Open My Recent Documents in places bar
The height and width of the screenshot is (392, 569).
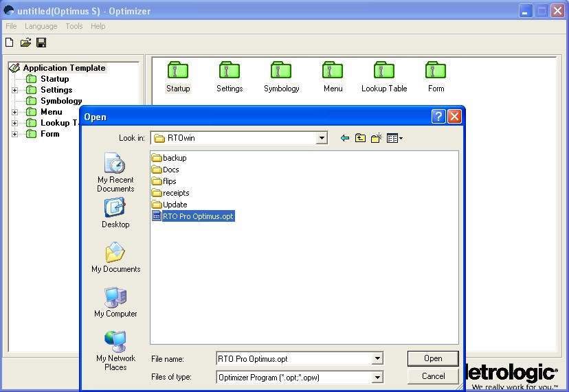pos(115,172)
